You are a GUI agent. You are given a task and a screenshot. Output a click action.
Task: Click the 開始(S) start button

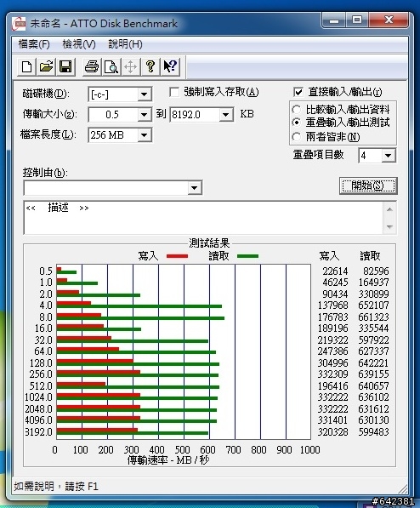368,186
